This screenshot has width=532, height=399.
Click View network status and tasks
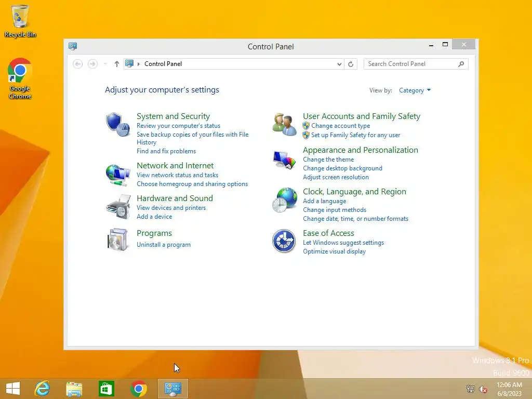[178, 175]
